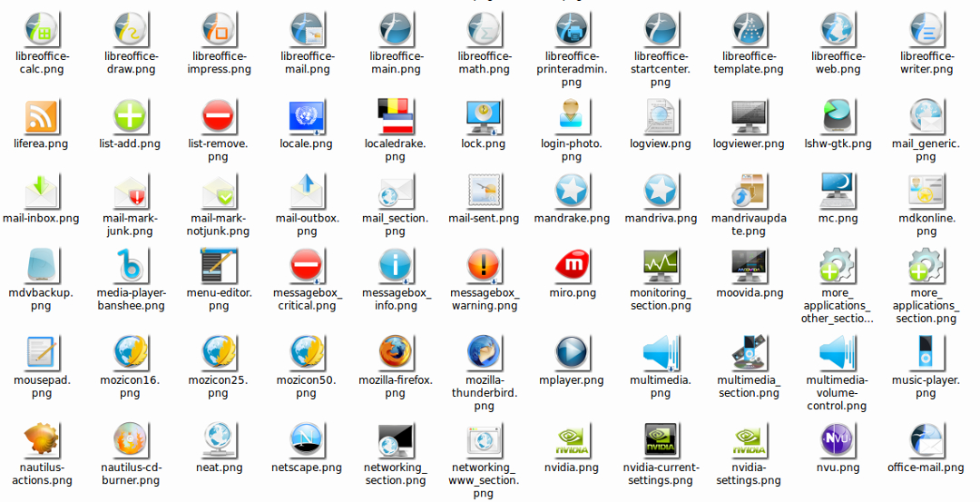Viewport: 980px width, 502px height.
Task: Click the 'nvidia-settings.png' file name
Action: [749, 474]
